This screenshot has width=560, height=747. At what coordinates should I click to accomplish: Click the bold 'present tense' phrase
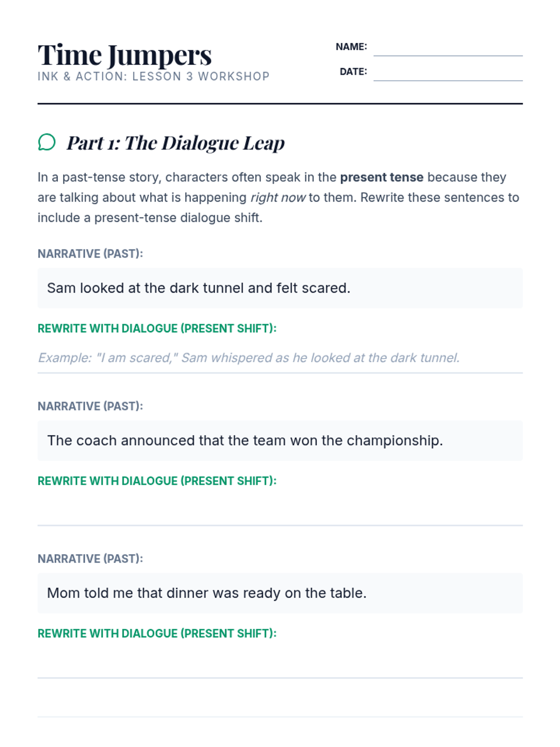[382, 177]
